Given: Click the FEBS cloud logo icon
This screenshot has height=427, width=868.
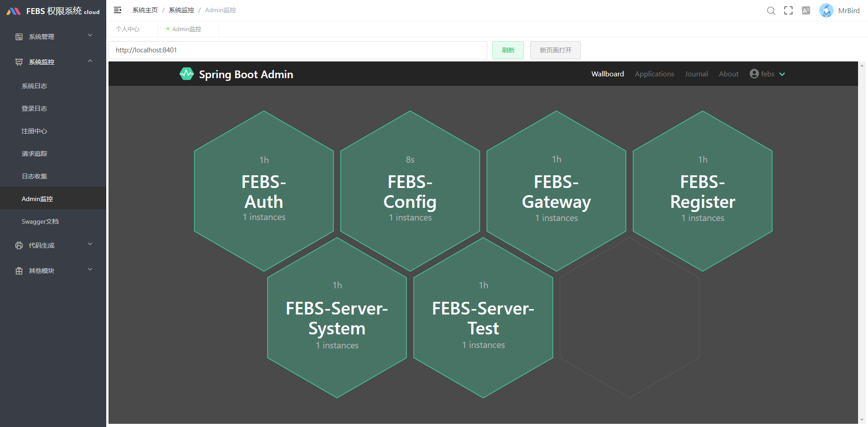Looking at the screenshot, I should coord(14,11).
